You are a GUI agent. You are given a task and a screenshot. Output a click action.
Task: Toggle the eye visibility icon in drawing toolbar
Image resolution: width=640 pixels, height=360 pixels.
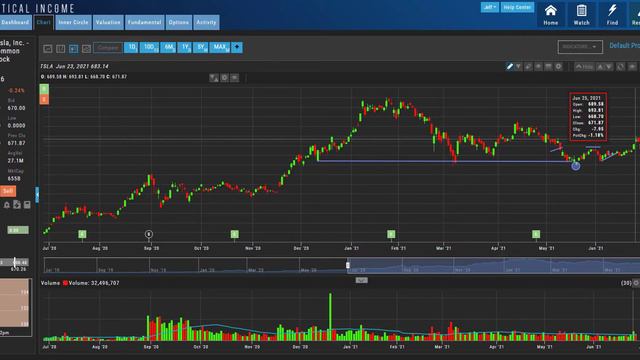(x=538, y=67)
